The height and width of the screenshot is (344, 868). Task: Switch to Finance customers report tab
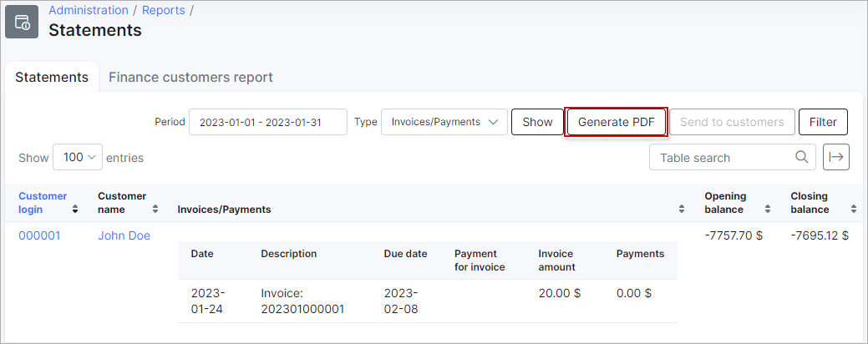(x=190, y=77)
